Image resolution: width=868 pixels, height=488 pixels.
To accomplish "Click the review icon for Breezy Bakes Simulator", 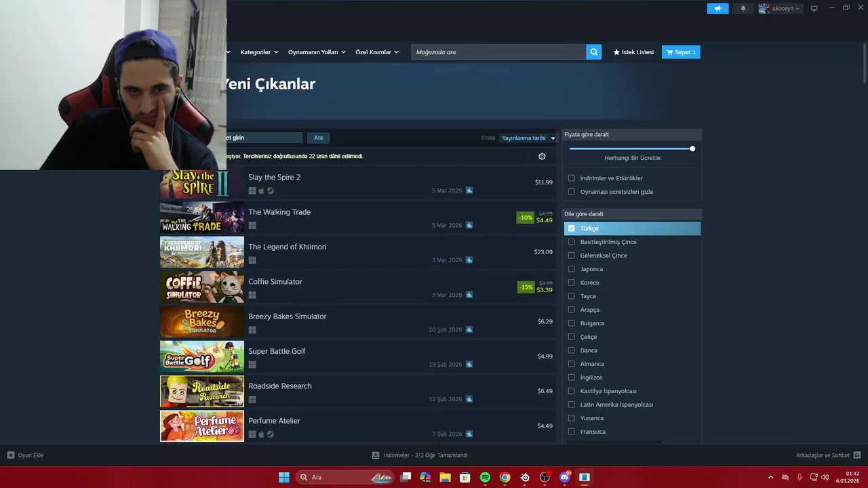I will coord(469,329).
